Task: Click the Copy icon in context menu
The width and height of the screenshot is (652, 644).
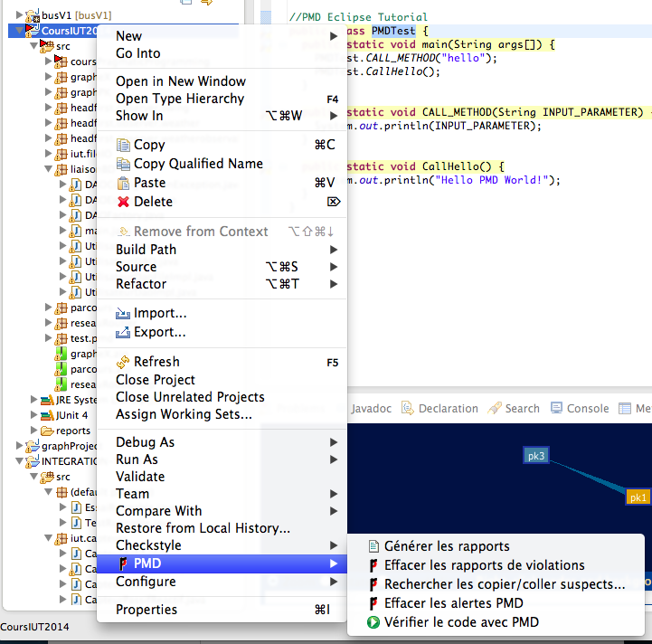Action: 124,145
